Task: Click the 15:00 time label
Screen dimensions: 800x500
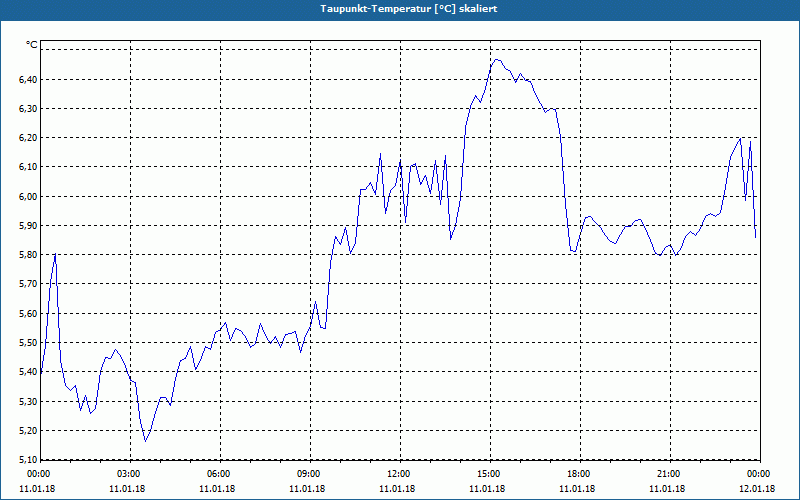Action: [x=490, y=474]
